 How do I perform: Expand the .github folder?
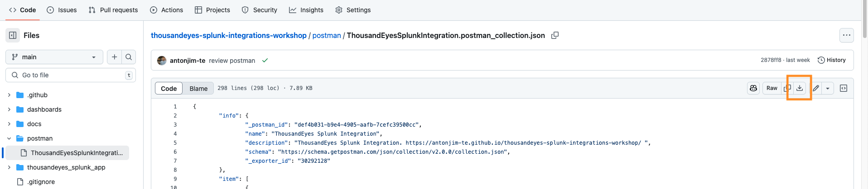pyautogui.click(x=9, y=95)
